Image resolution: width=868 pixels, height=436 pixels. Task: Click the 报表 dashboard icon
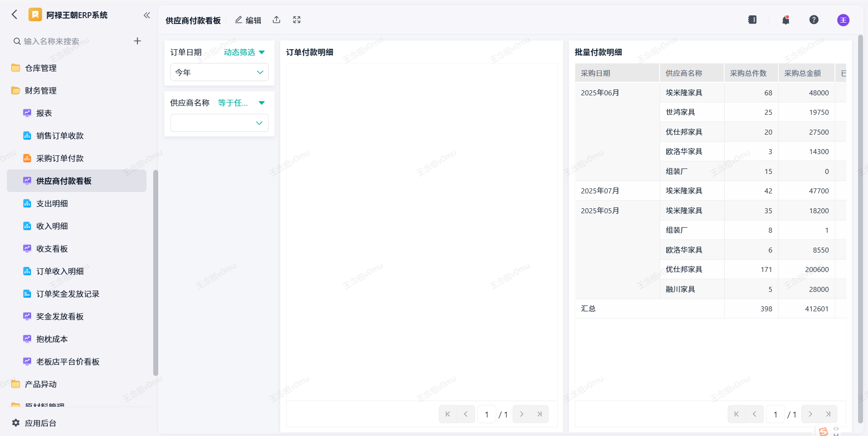(x=27, y=113)
